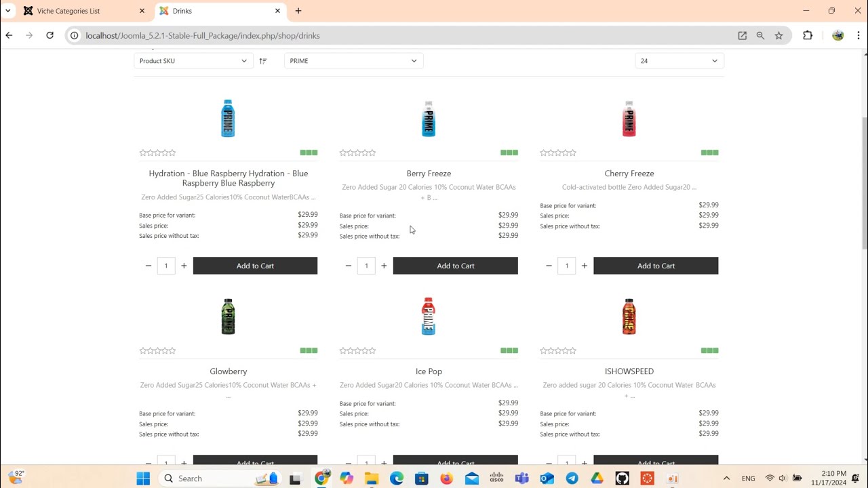Screen dimensions: 868x488
Task: Click Ice Pop bottle thumbnail
Action: point(429,317)
